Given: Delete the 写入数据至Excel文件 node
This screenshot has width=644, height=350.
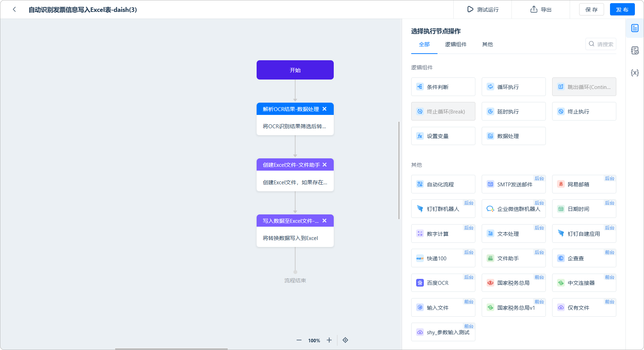Looking at the screenshot, I should (325, 221).
